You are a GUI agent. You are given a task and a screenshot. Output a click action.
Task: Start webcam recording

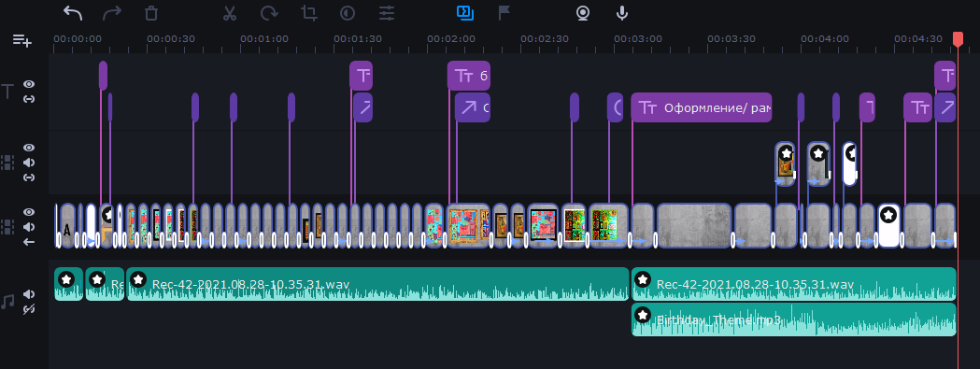pos(583,12)
